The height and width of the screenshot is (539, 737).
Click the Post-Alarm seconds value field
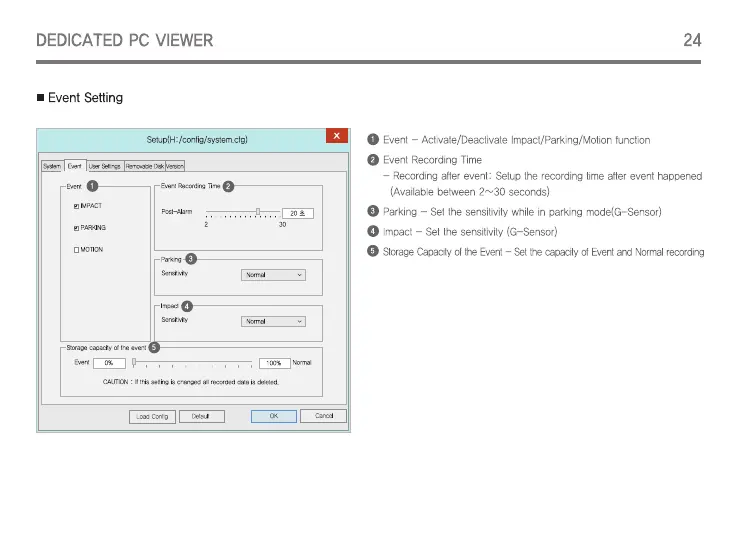click(298, 213)
